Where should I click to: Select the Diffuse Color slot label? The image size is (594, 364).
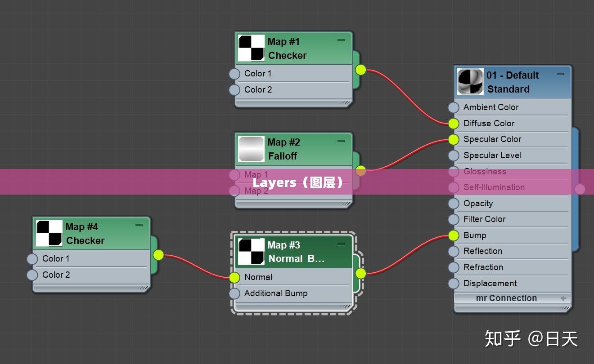tap(489, 123)
